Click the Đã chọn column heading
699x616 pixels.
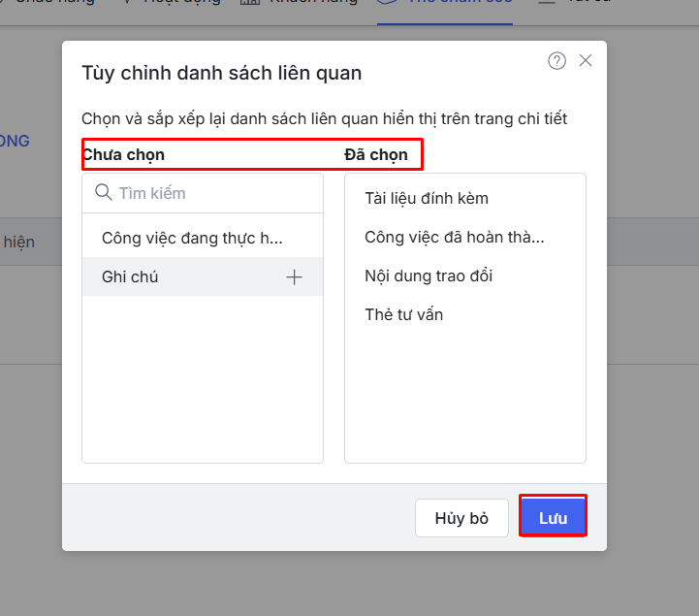376,154
